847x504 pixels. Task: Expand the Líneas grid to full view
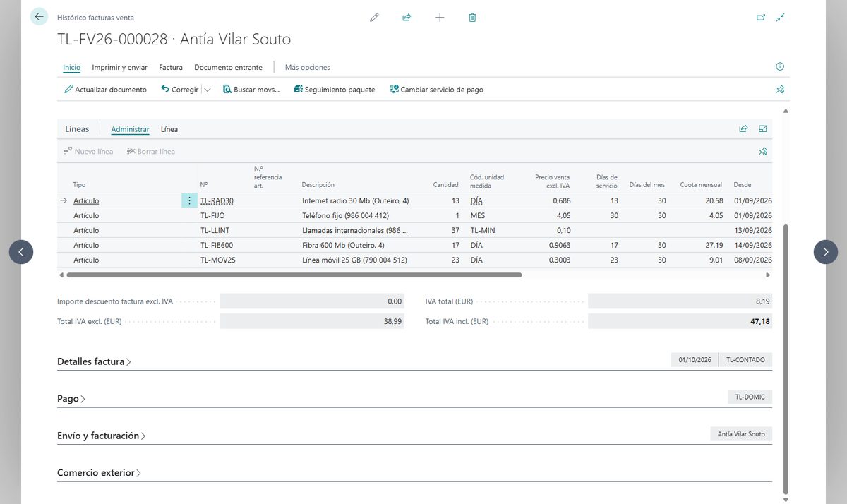click(763, 129)
